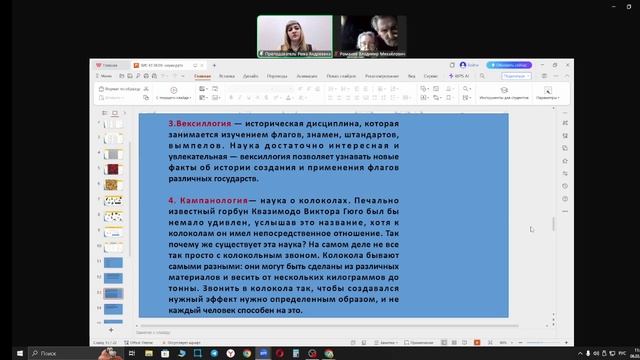The width and height of the screenshot is (640, 360).
Task: Play slideshow with orange status bar button
Action: pos(477,342)
